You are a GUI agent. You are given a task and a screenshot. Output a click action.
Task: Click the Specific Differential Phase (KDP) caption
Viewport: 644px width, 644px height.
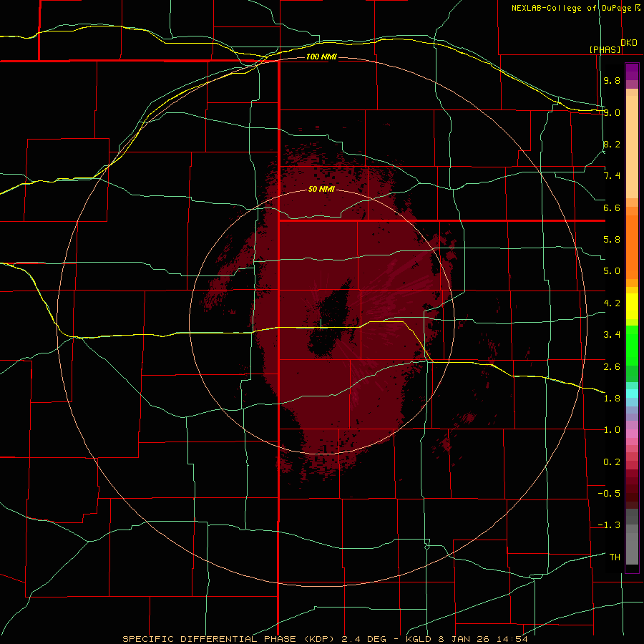[x=230, y=639]
